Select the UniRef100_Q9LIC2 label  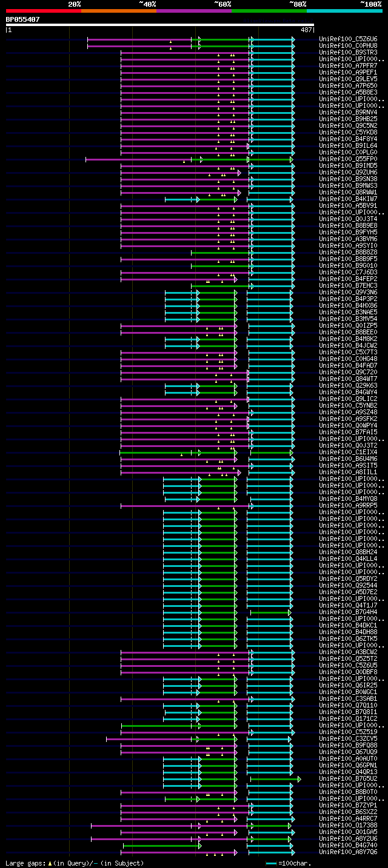(348, 399)
